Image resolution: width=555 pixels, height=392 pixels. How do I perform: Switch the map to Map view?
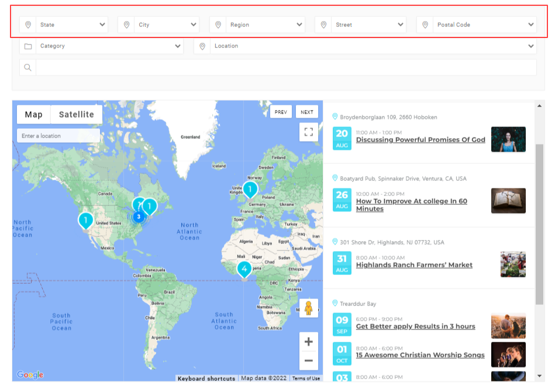pyautogui.click(x=33, y=114)
